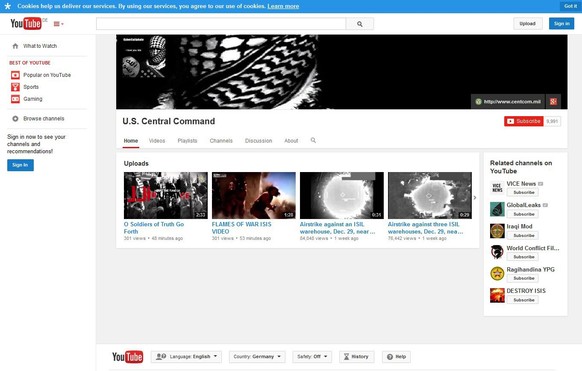Open the Language: English dropdown
The image size is (582, 371).
pyautogui.click(x=186, y=357)
